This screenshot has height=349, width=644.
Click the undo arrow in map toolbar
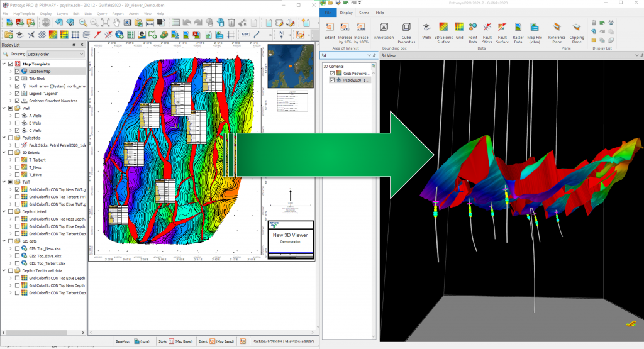click(x=187, y=23)
